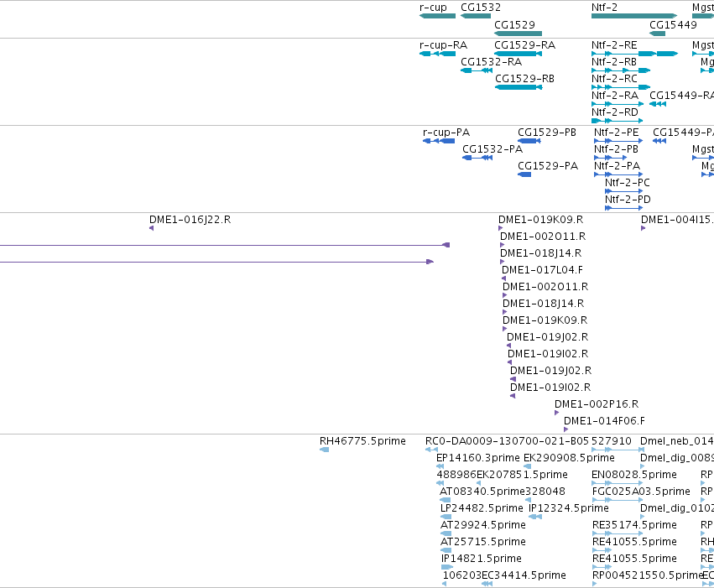This screenshot has height=588, width=714.
Task: Open the RE35174.5prime EST
Action: tap(618, 534)
